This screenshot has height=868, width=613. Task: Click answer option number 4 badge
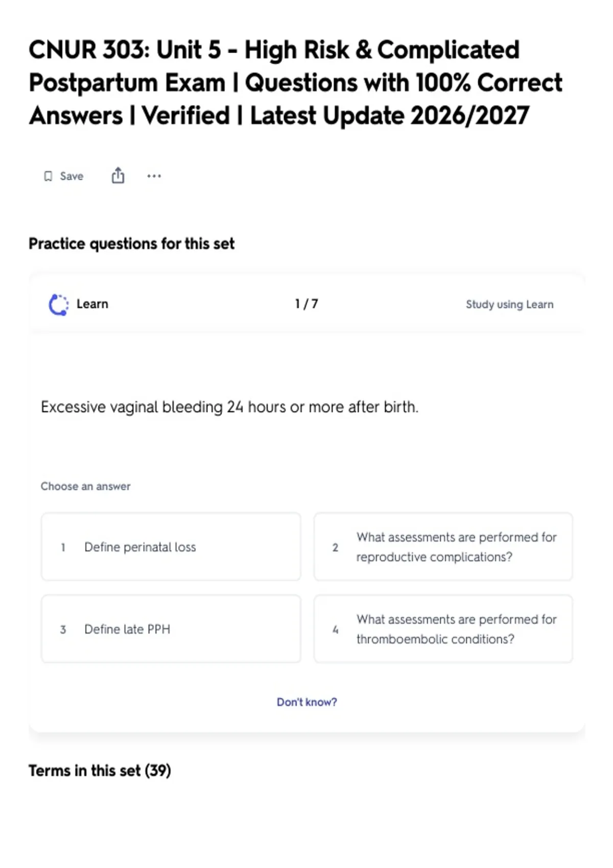(335, 630)
